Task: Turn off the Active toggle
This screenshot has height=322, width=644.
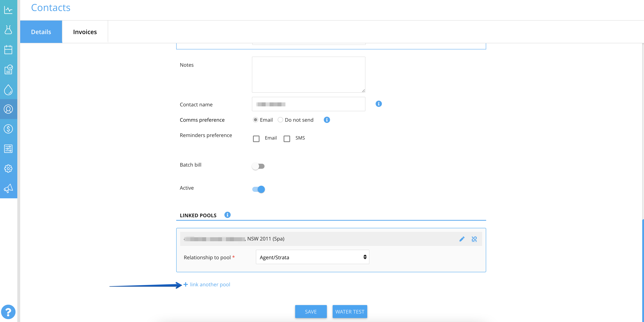Action: [x=259, y=189]
